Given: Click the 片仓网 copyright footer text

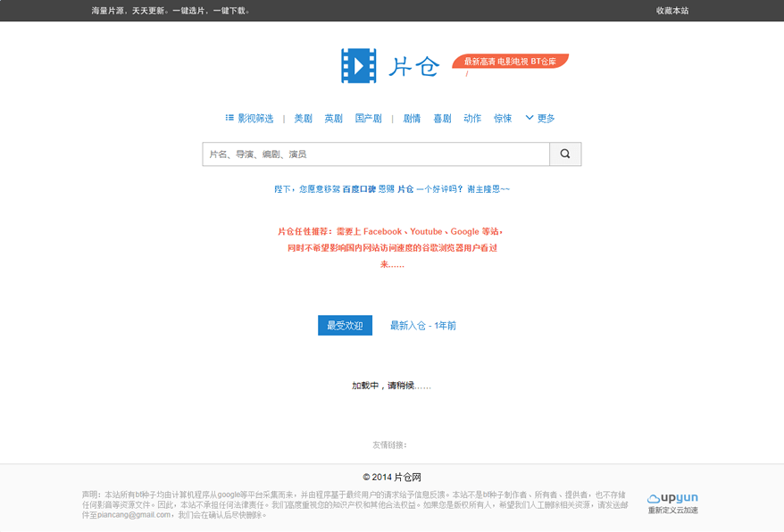Looking at the screenshot, I should tap(392, 478).
